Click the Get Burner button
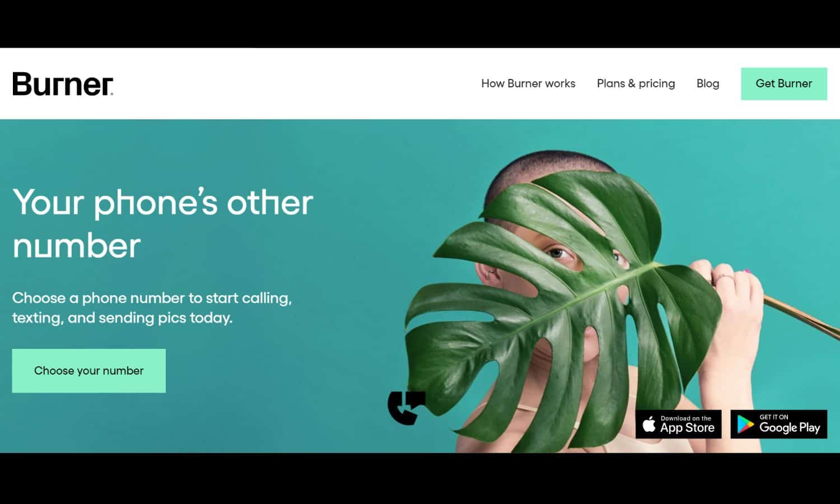This screenshot has height=504, width=840. click(784, 84)
